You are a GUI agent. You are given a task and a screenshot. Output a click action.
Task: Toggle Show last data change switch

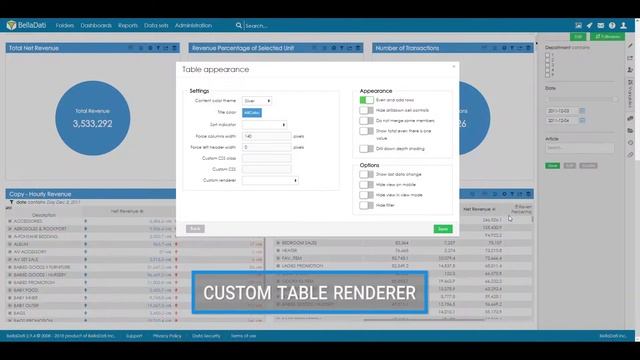coord(367,174)
